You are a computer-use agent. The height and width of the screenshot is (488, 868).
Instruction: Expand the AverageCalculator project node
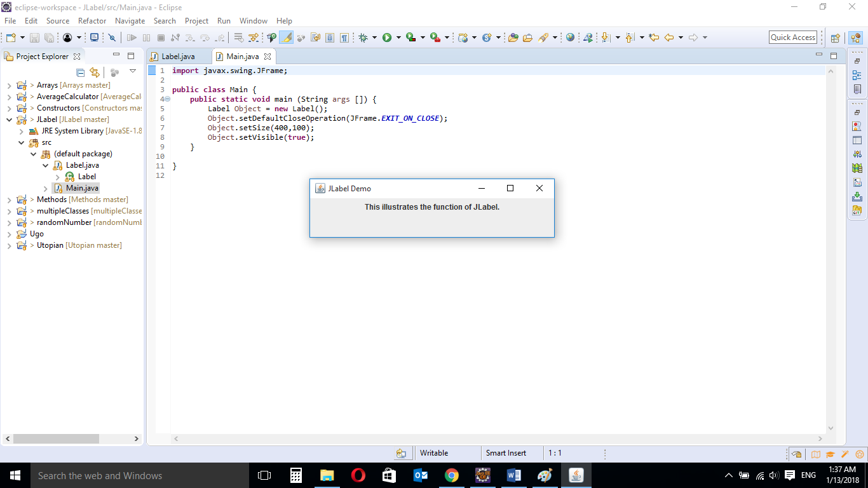pyautogui.click(x=9, y=97)
